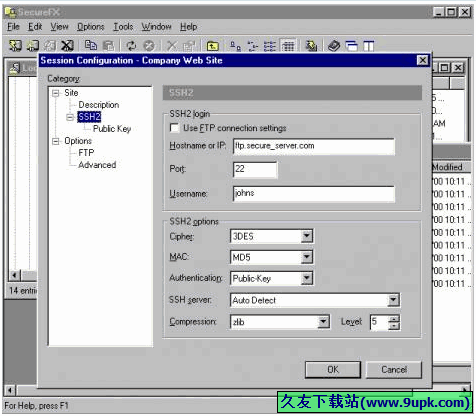This screenshot has width=476, height=416.
Task: Open the Tools menu
Action: 123,27
